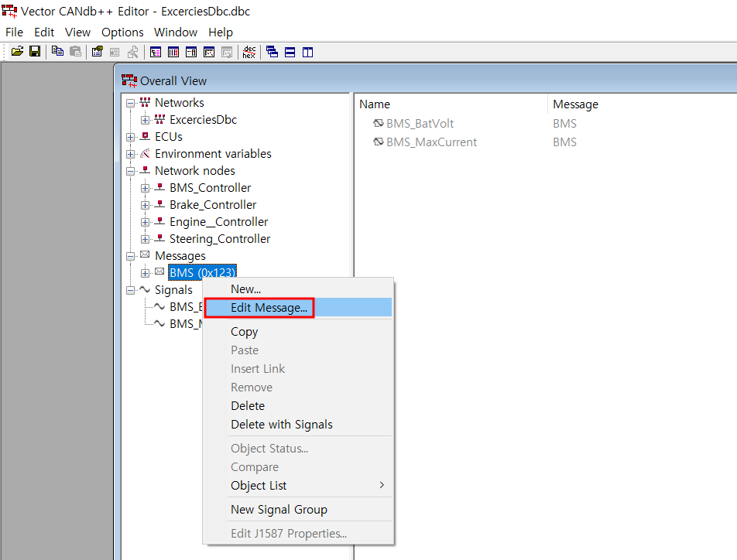The image size is (737, 560).
Task: Click the greyed object card toolbar icon
Action: (115, 52)
